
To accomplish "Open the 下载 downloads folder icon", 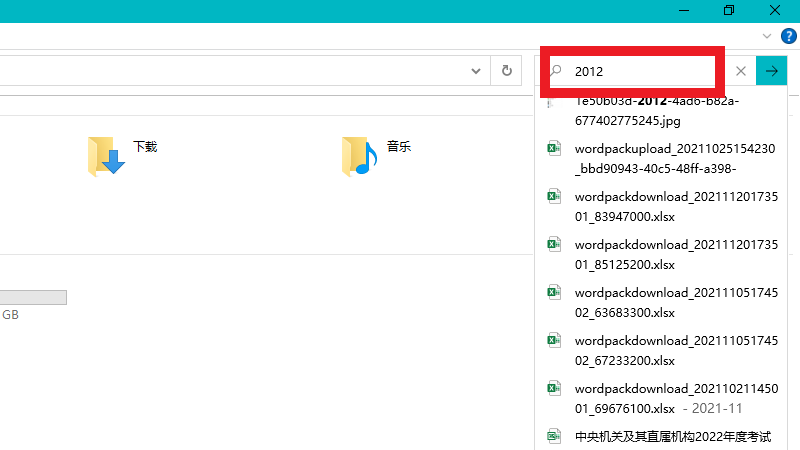I will 107,156.
